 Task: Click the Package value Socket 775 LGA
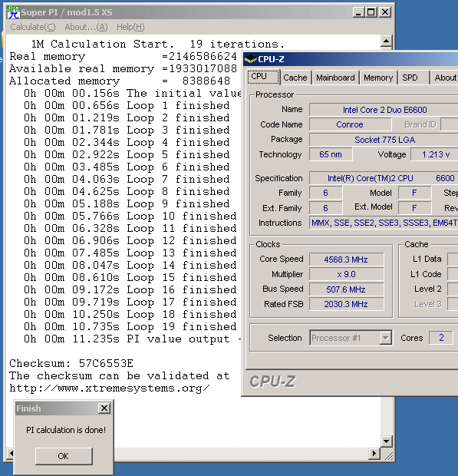coord(384,140)
